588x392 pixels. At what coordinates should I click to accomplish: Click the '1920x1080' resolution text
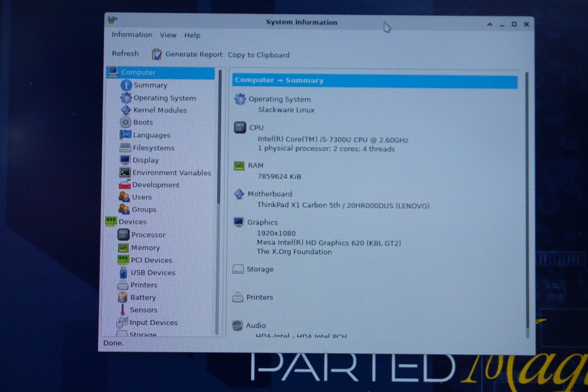(x=276, y=233)
